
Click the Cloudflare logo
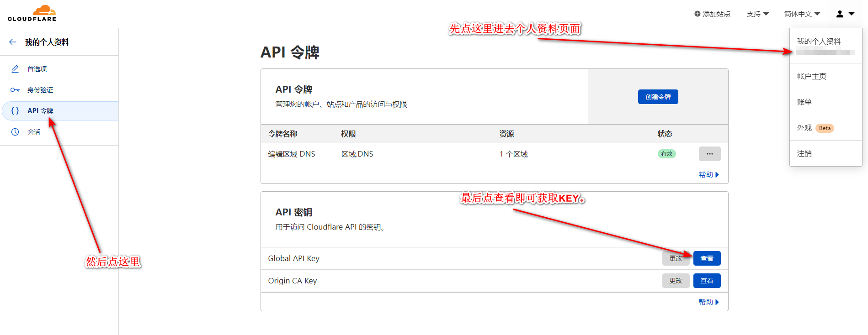pyautogui.click(x=32, y=13)
